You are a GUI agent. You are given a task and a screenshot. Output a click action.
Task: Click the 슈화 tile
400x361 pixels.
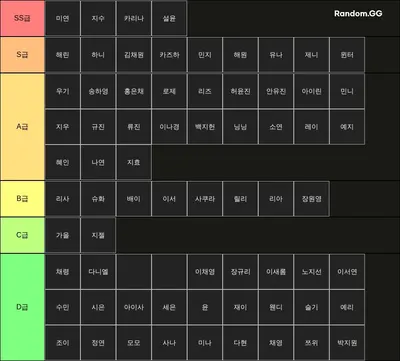(x=98, y=199)
